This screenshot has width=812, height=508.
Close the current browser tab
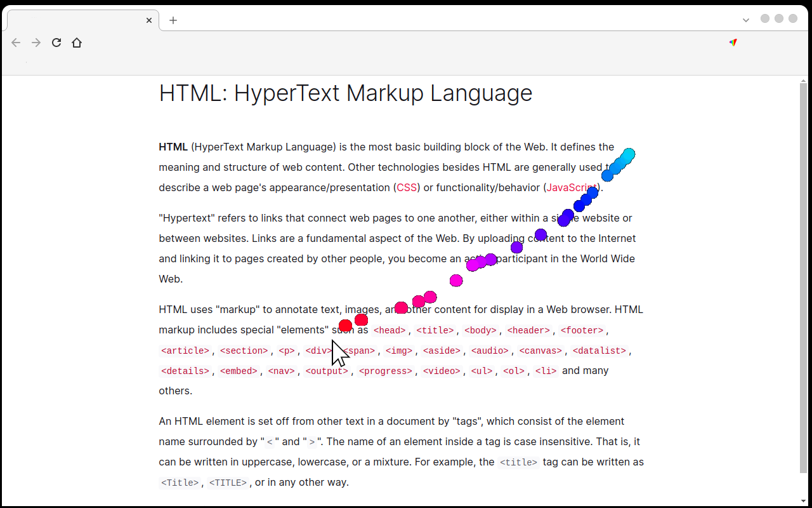[x=149, y=20]
